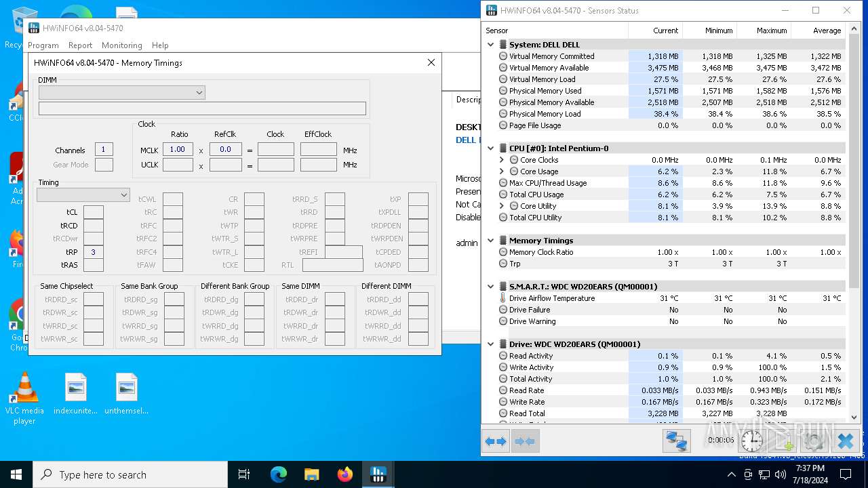Viewport: 868px width, 488px height.
Task: Open VLC media player desktop shortcut
Action: (x=24, y=399)
